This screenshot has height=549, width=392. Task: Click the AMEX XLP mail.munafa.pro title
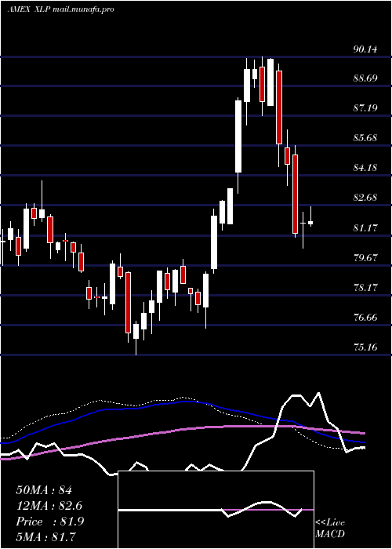click(x=60, y=9)
